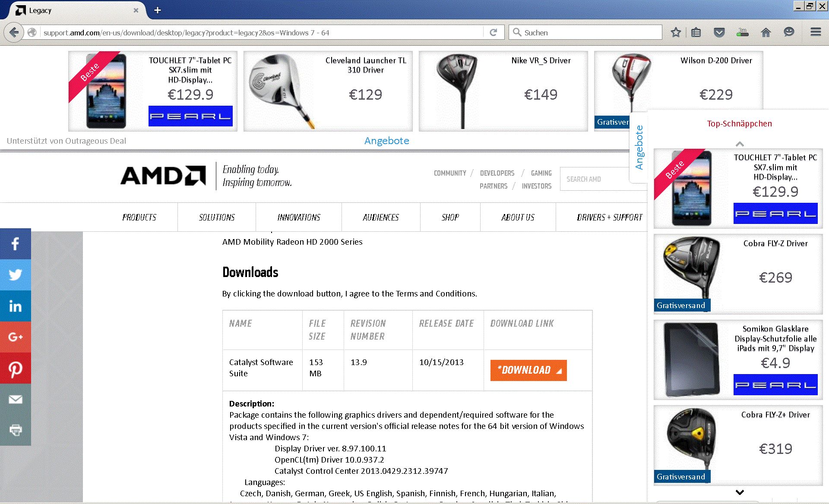This screenshot has height=504, width=829.
Task: Share page on Google Plus icon
Action: coord(16,337)
